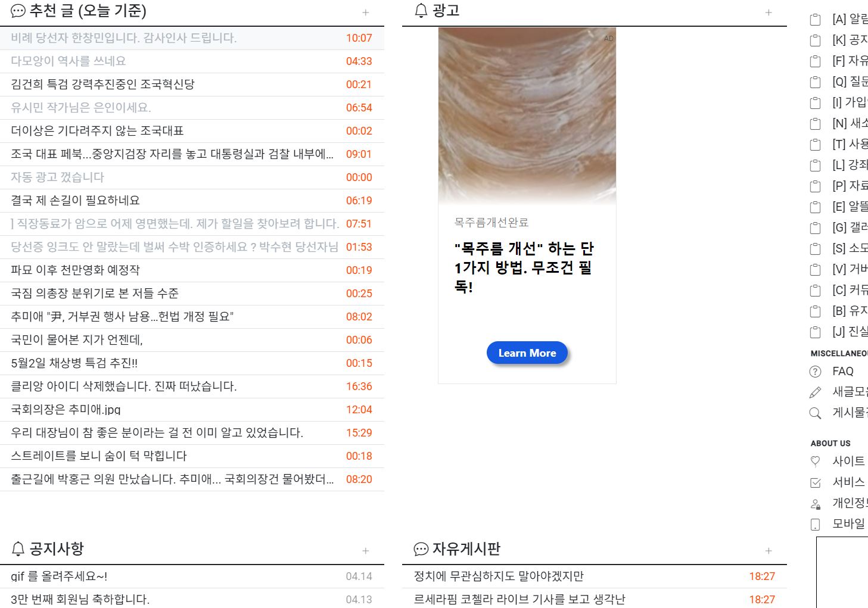Open post 자동 광고 껐습니다
868x608 pixels.
57,177
